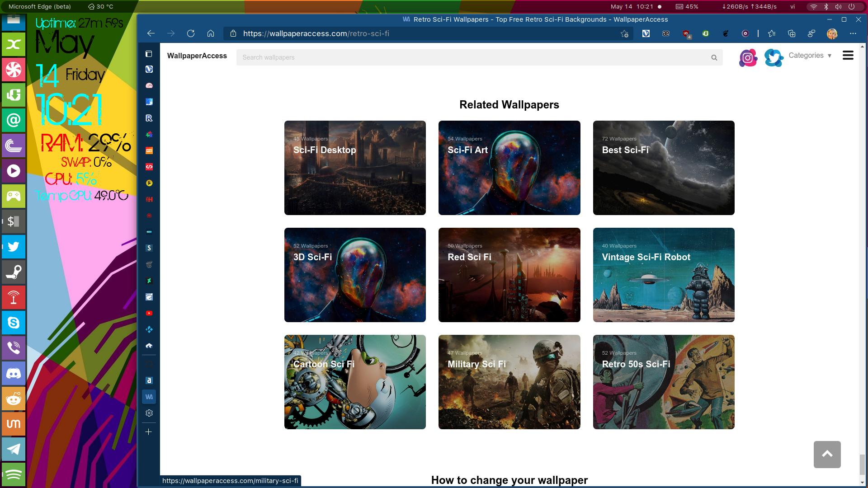The width and height of the screenshot is (868, 488).
Task: Select the active WallpaperAccess tab in sidebar
Action: pos(149,397)
